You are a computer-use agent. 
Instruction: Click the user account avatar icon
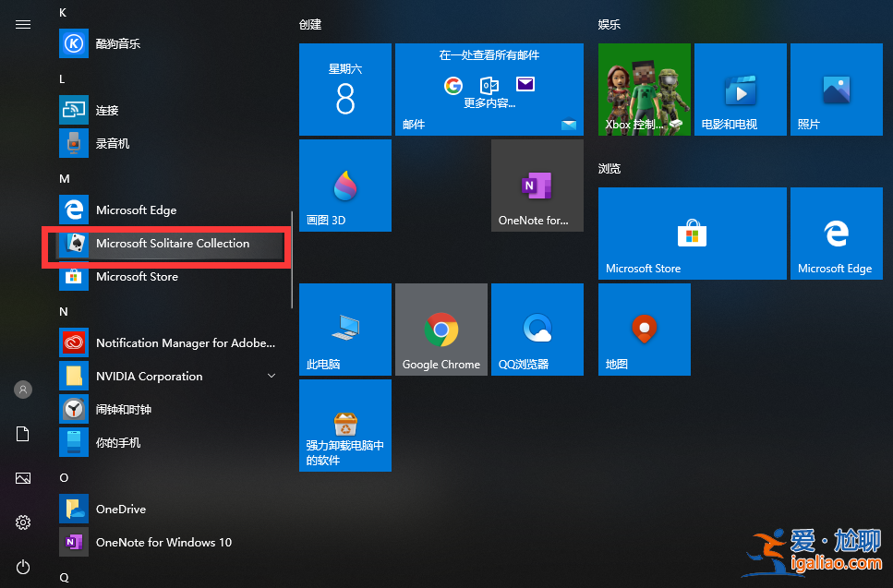(23, 390)
